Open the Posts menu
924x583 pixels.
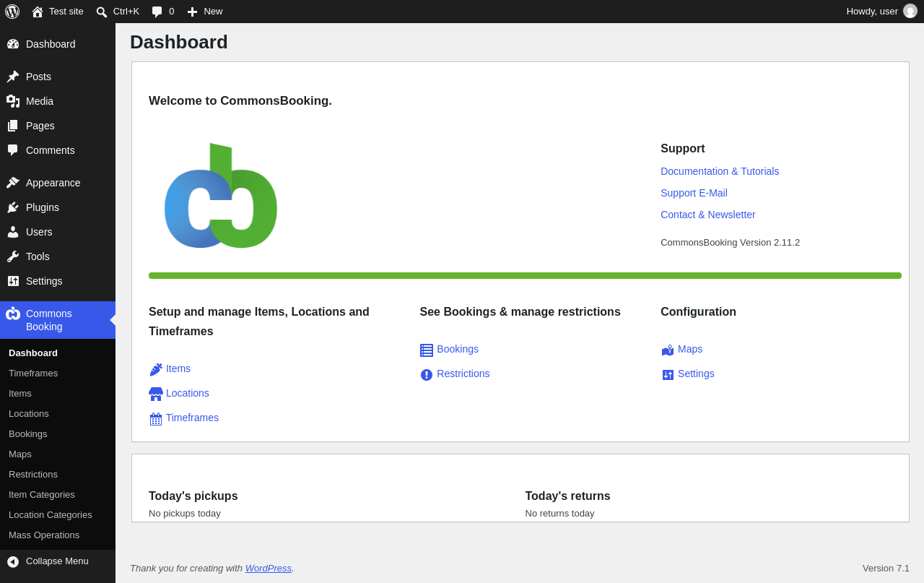[58, 77]
